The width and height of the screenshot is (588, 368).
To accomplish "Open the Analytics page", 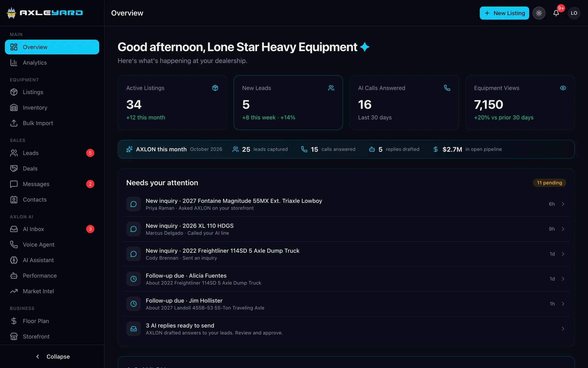I will click(52, 63).
